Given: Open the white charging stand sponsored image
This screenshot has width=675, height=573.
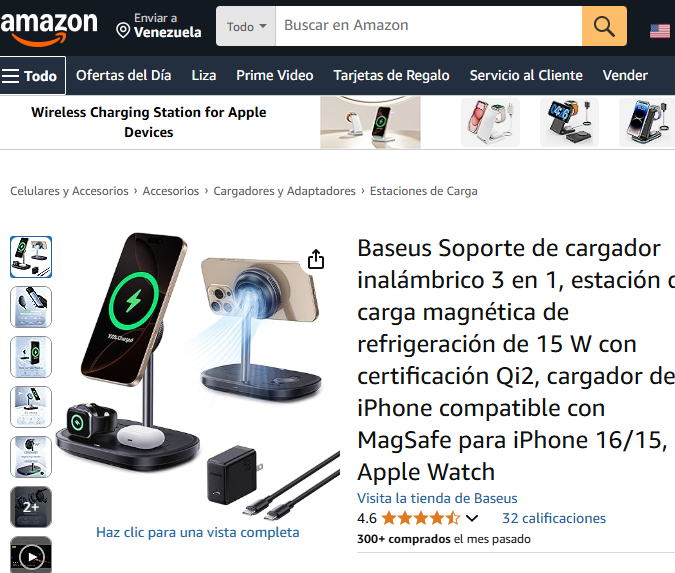Looking at the screenshot, I should pos(490,122).
